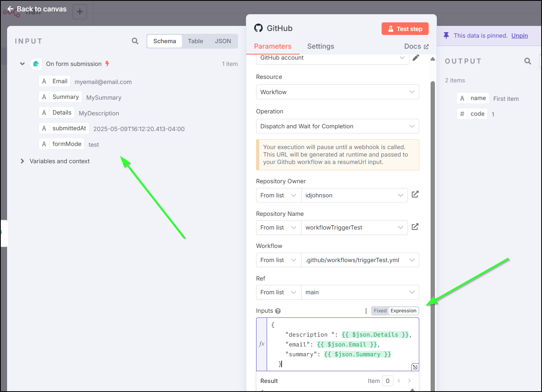Click the GitHub logo icon in node header
This screenshot has height=392, width=542.
(258, 28)
